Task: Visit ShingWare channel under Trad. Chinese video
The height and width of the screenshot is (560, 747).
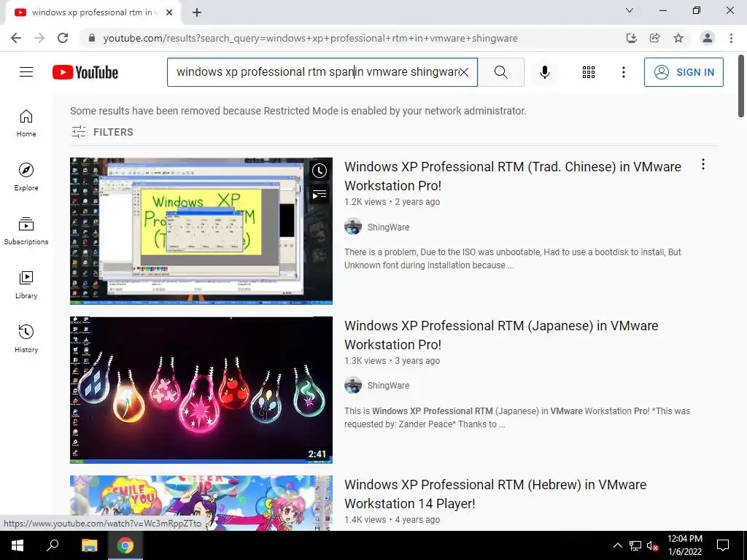Action: coord(388,227)
